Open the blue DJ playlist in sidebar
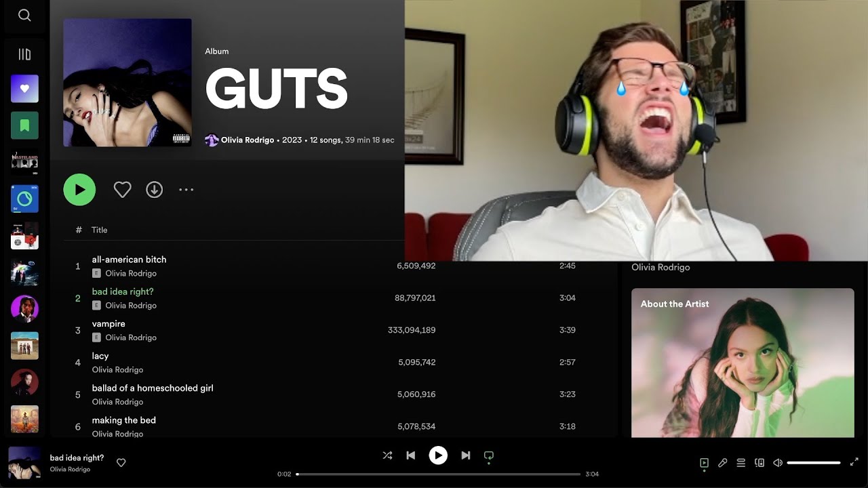Screen dimensions: 868x488 (24, 199)
